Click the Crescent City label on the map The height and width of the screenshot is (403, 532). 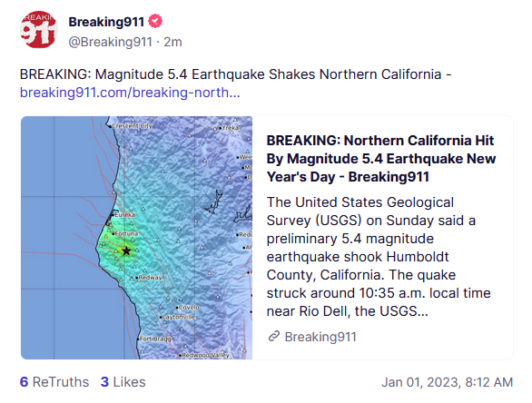(x=132, y=126)
